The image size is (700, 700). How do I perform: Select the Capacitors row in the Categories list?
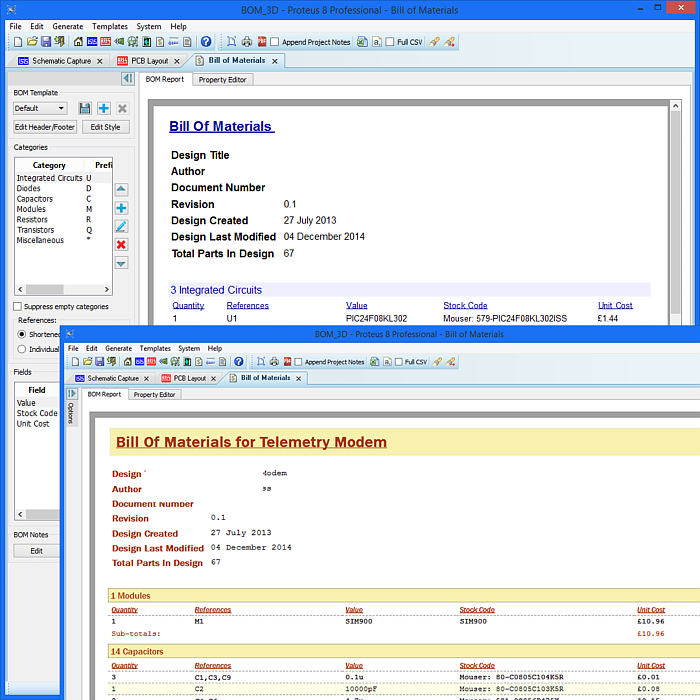(x=35, y=199)
